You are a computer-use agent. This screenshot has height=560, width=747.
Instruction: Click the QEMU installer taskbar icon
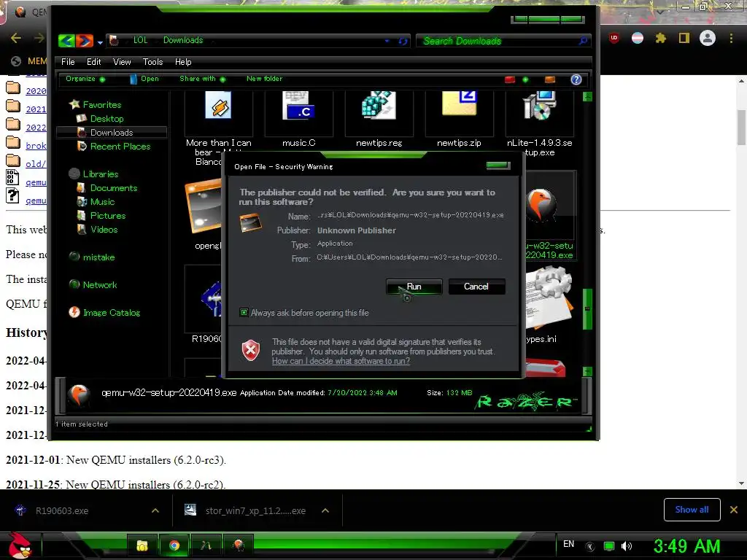[x=239, y=545]
